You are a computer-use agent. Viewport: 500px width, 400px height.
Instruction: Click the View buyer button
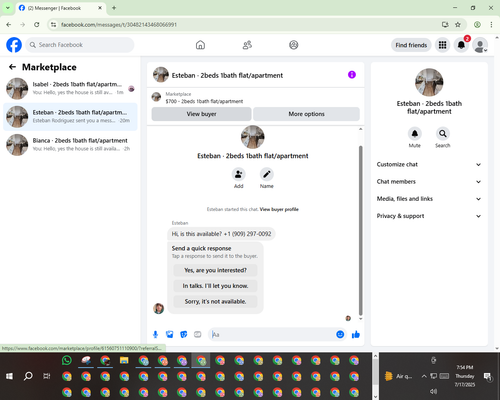pyautogui.click(x=201, y=114)
